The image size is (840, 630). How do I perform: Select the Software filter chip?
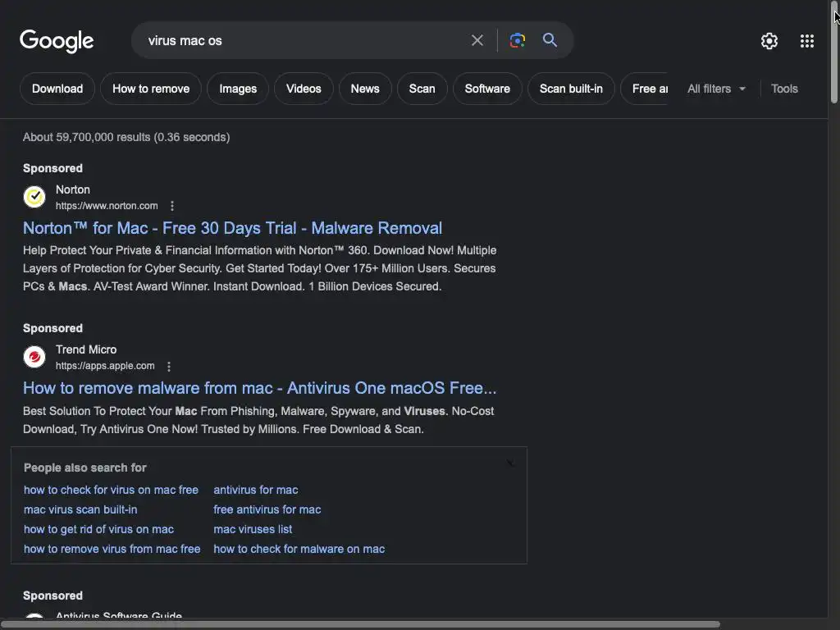[x=487, y=89]
